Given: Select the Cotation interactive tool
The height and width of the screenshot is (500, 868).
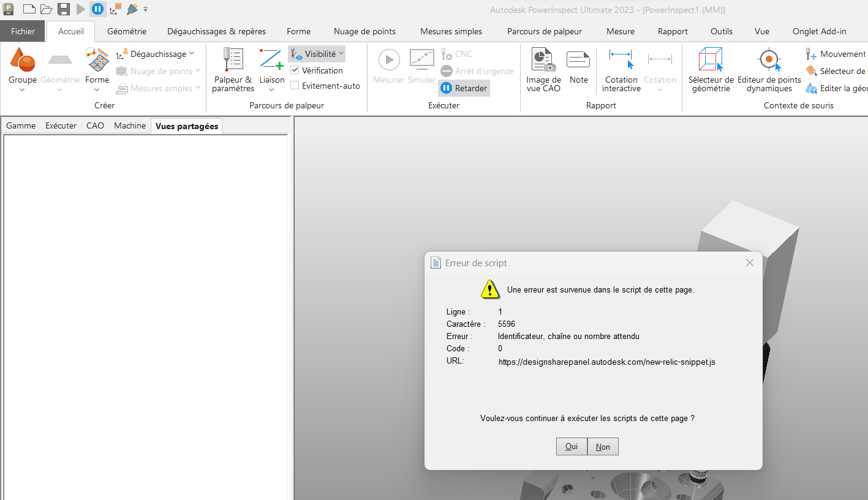Looking at the screenshot, I should coord(621,70).
